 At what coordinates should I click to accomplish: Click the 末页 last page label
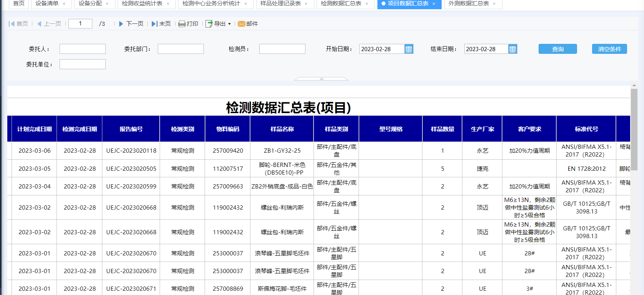pos(165,24)
